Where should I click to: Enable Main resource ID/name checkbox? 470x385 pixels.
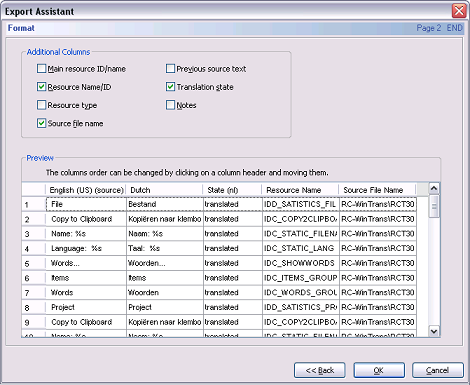41,69
